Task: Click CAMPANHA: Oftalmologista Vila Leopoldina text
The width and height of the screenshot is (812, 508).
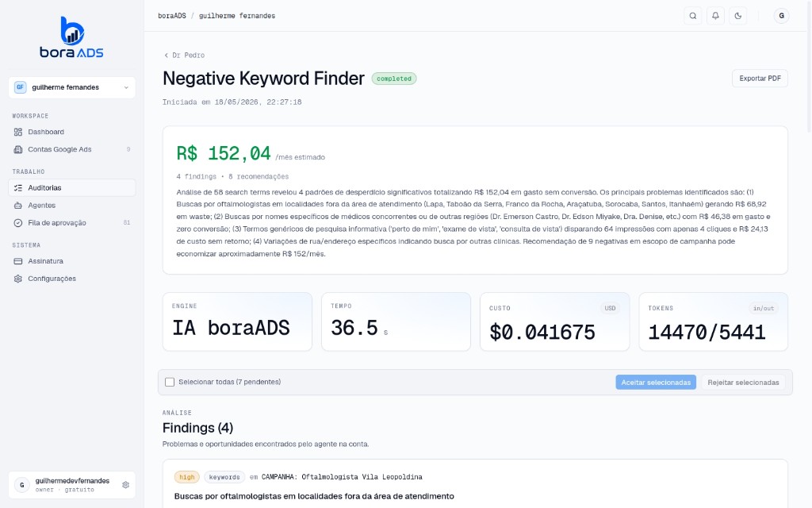Action: tap(342, 477)
